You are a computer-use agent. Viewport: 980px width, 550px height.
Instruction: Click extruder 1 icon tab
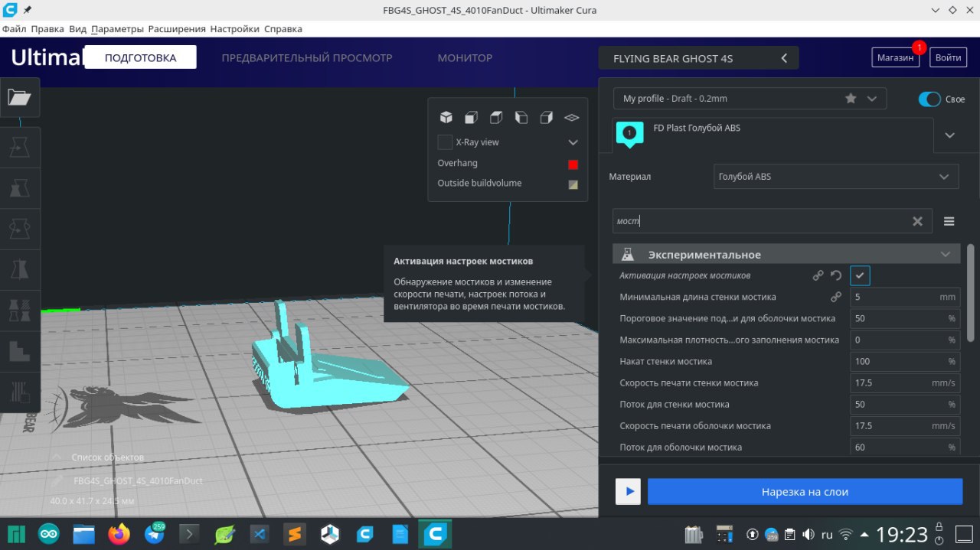coord(629,134)
